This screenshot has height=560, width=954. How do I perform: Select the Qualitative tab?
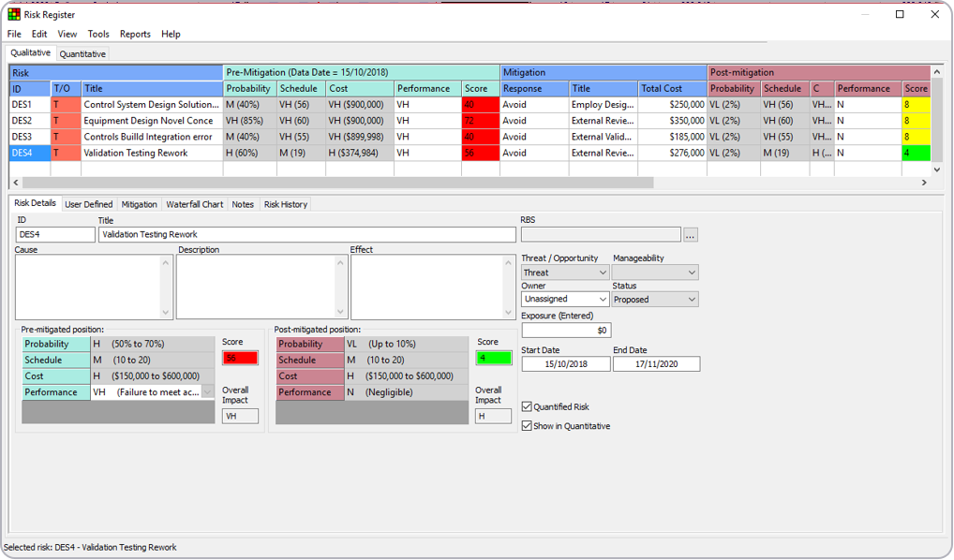[30, 52]
